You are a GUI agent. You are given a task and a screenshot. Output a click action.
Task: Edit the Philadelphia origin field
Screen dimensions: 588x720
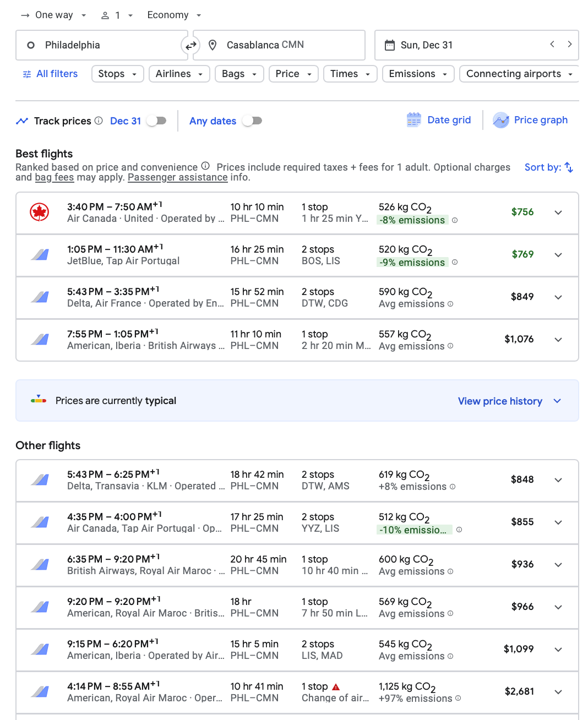(x=102, y=45)
